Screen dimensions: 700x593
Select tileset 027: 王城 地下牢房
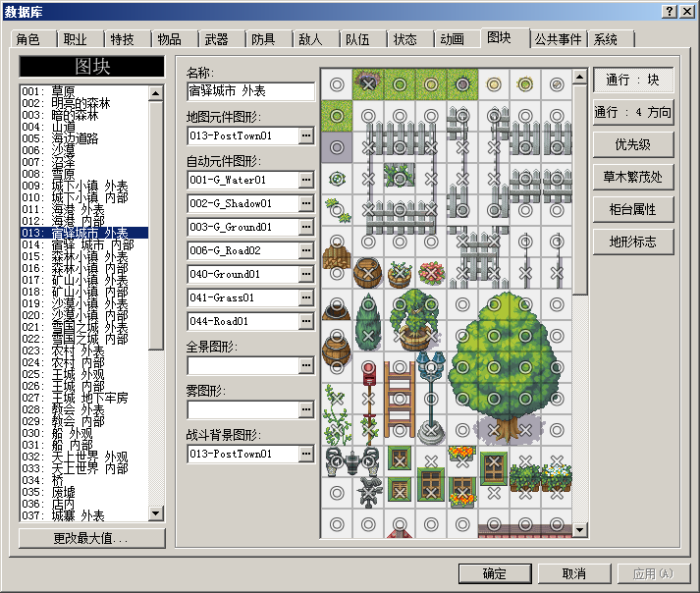point(84,398)
